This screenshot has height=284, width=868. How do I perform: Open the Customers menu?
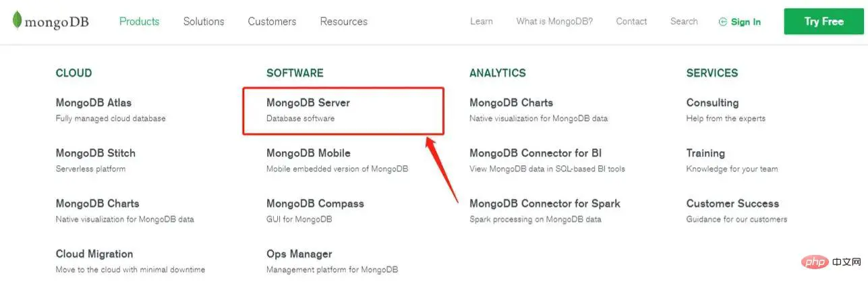pyautogui.click(x=272, y=22)
